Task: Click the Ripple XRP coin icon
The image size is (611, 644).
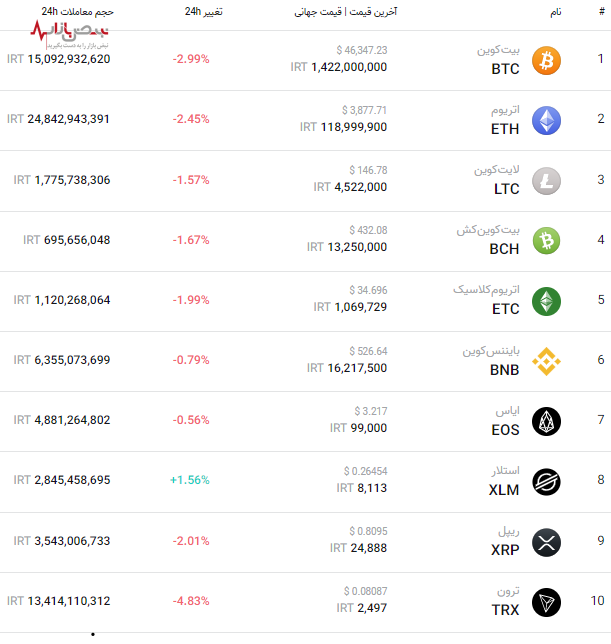Action: click(x=546, y=542)
